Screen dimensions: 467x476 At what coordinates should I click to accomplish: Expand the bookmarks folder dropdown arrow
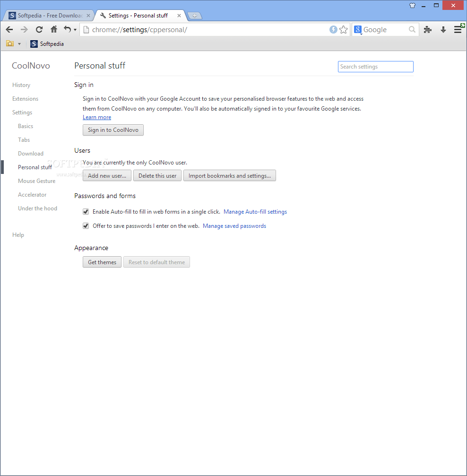19,44
